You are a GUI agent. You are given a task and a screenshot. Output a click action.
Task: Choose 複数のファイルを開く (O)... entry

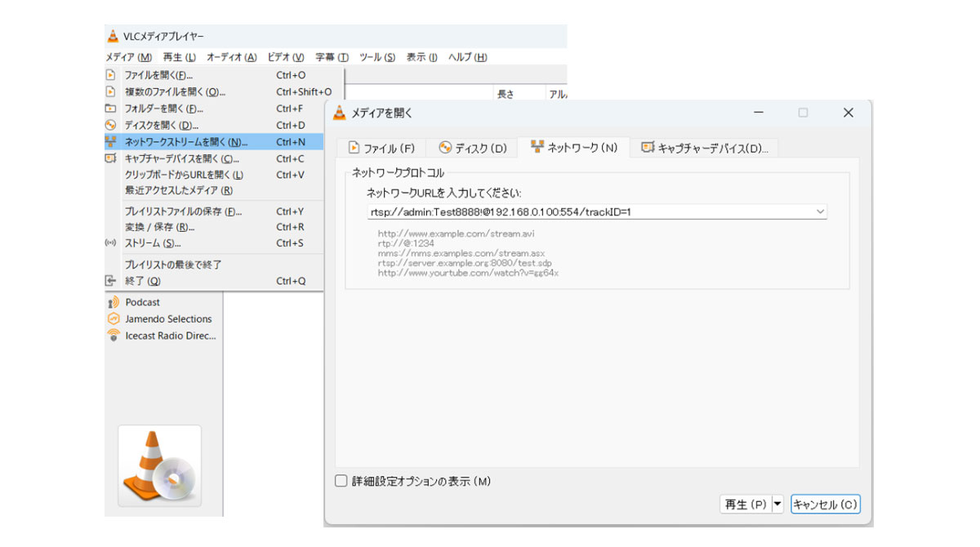tap(214, 92)
